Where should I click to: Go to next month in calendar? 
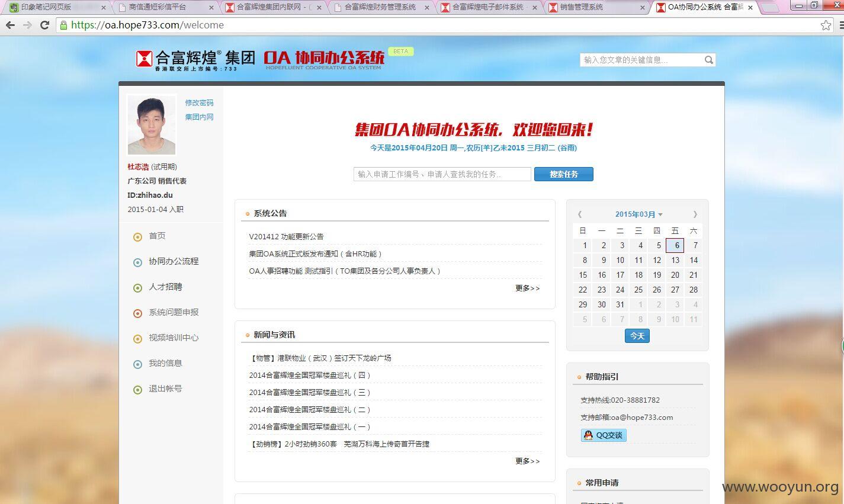695,214
